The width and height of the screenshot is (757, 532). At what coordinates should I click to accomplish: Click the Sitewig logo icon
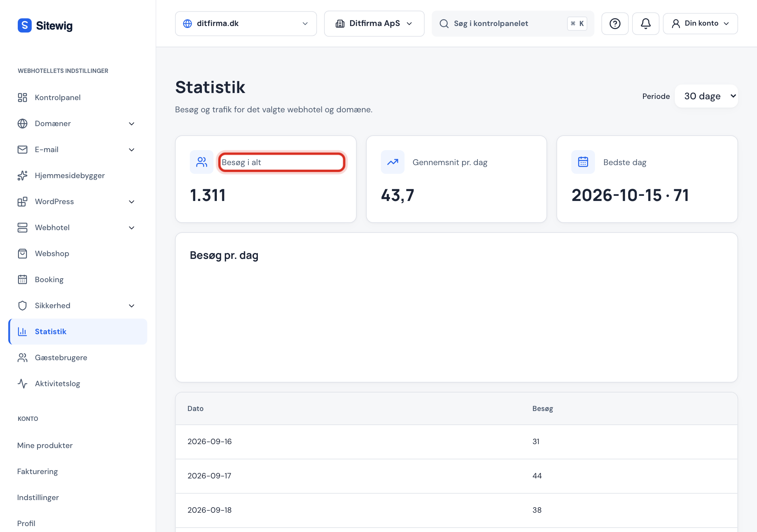pyautogui.click(x=24, y=26)
